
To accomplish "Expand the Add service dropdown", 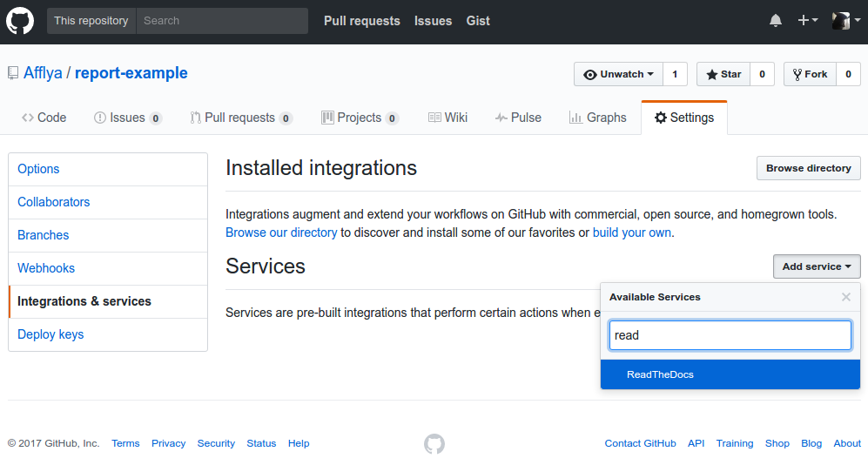I will pyautogui.click(x=817, y=266).
